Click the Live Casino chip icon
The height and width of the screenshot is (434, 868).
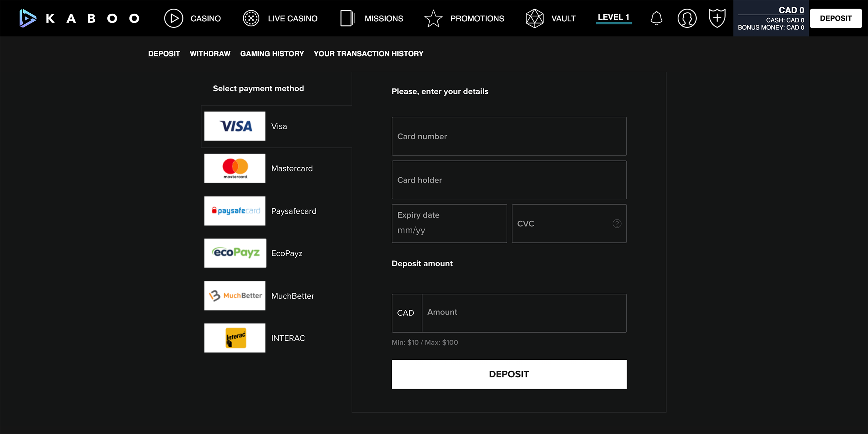pos(251,18)
